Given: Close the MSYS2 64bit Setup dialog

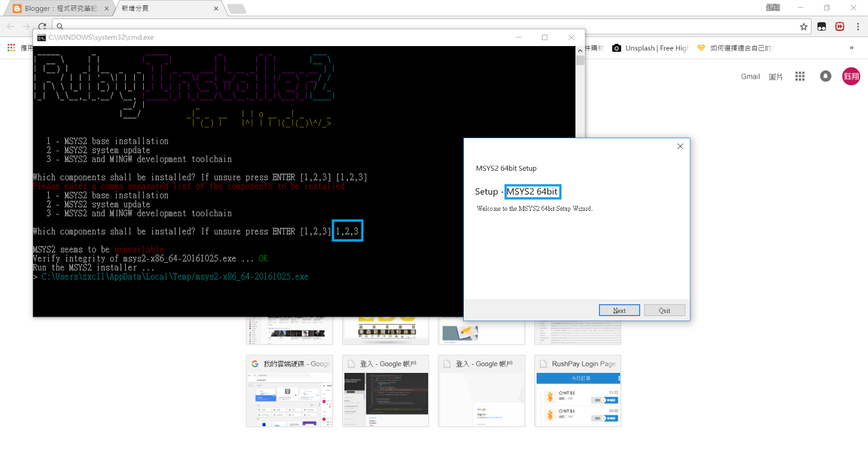Looking at the screenshot, I should [x=680, y=146].
